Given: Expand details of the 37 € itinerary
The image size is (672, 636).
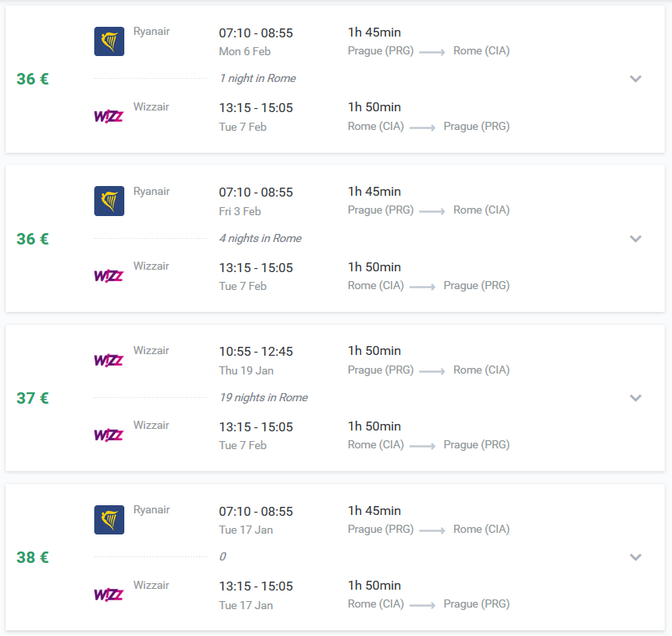Looking at the screenshot, I should [635, 398].
